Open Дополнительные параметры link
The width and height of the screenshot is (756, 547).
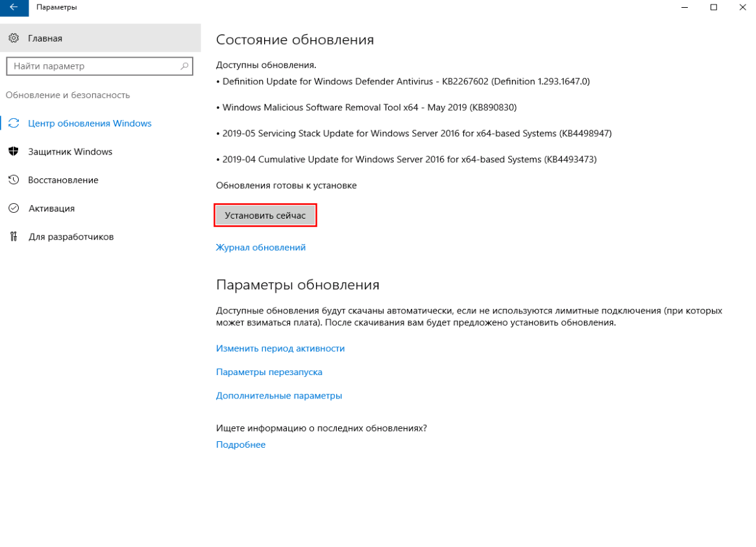(x=278, y=395)
